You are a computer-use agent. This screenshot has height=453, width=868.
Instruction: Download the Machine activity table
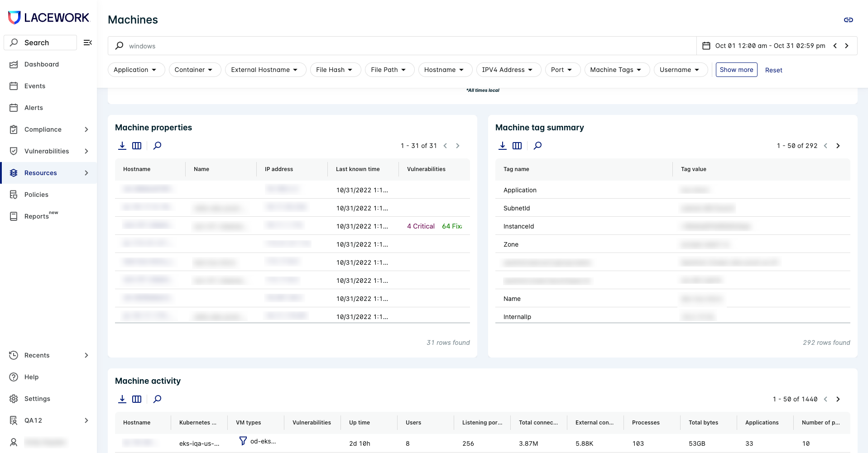[x=122, y=399]
